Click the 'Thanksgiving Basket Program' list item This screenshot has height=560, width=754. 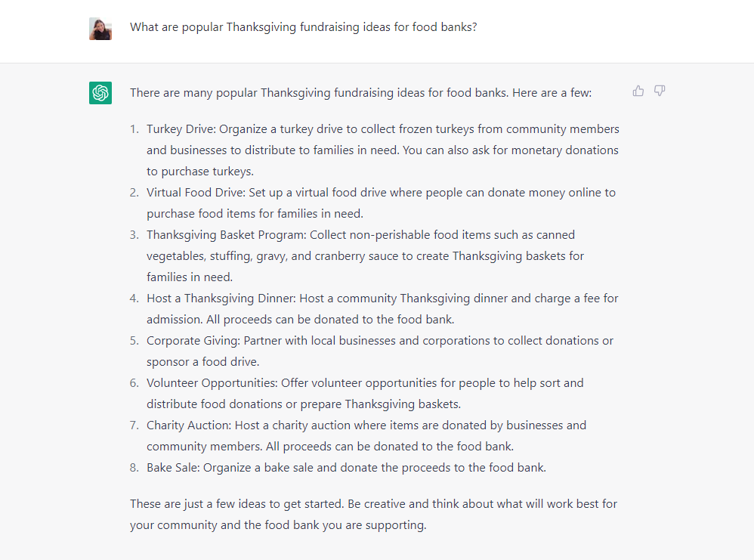click(366, 256)
